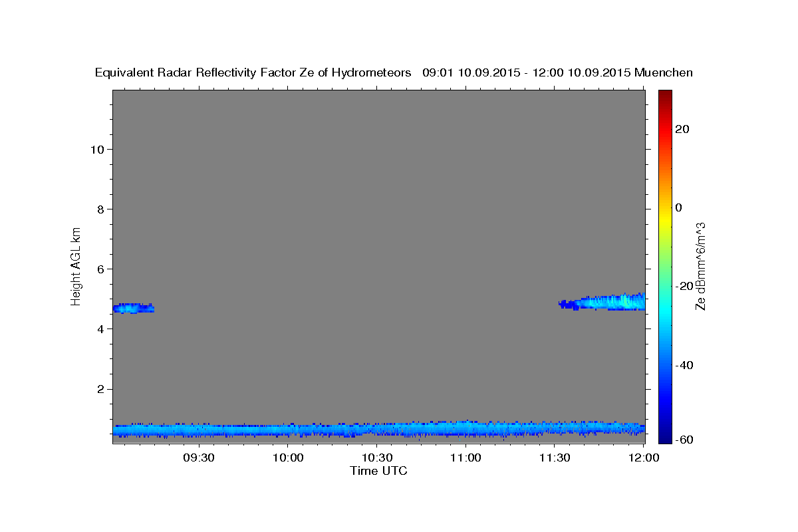Screen dimensions: 798x532
Task: Click the colorbar label '-20'
Action: tap(684, 286)
